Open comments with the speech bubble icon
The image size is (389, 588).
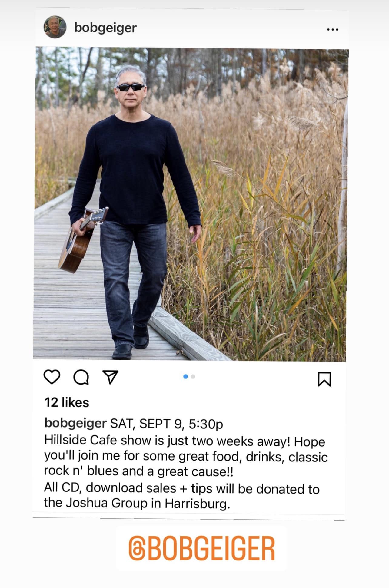click(x=81, y=377)
